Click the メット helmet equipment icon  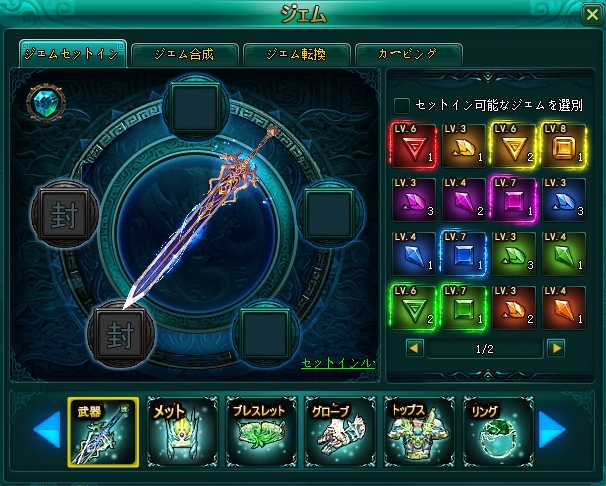pyautogui.click(x=182, y=432)
